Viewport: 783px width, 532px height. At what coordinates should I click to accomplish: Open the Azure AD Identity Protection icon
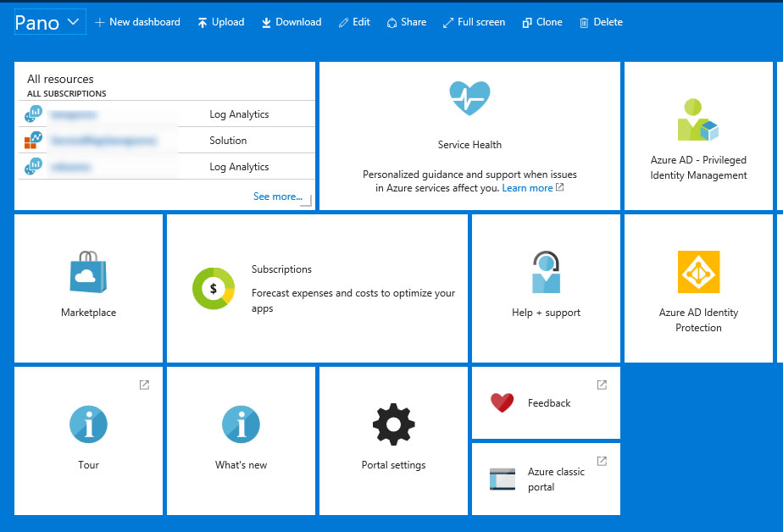[698, 272]
